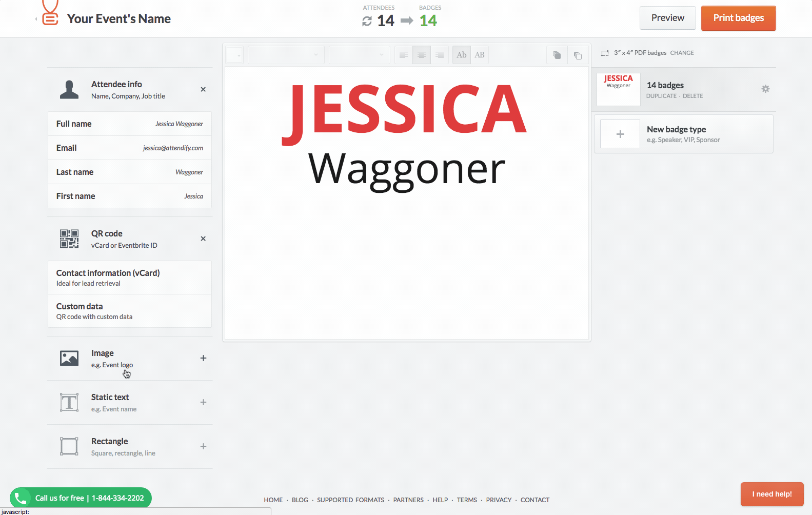Select Contact information (vCard) QR option
Image resolution: width=812 pixels, height=515 pixels.
point(130,278)
